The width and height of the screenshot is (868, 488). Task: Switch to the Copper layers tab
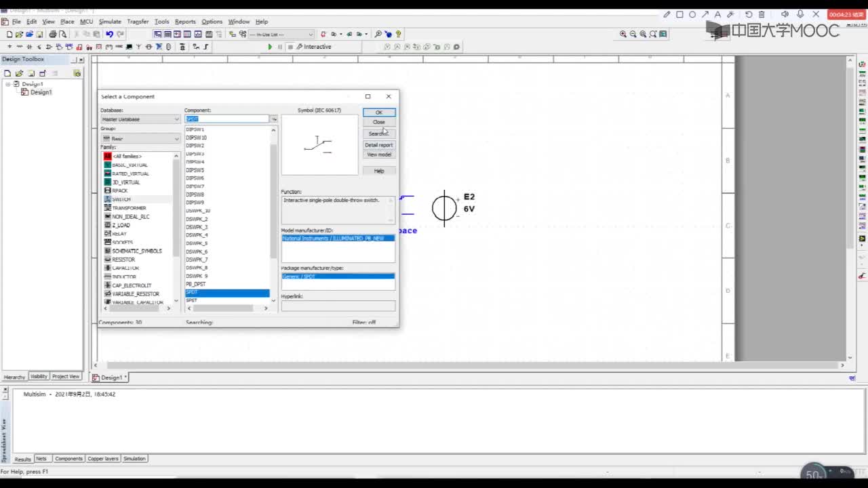tap(103, 459)
